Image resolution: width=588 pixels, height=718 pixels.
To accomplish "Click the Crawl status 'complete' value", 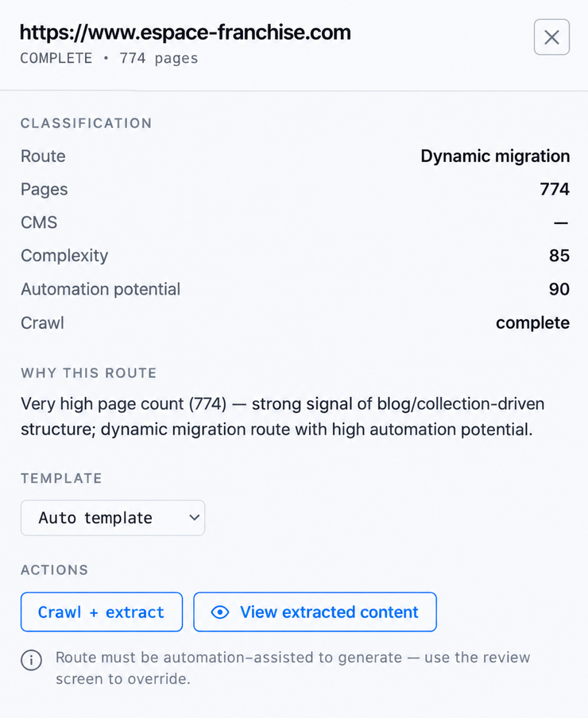I will coord(532,322).
